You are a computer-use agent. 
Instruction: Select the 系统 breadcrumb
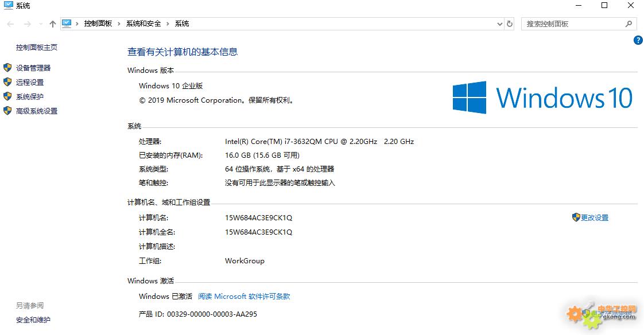click(182, 24)
